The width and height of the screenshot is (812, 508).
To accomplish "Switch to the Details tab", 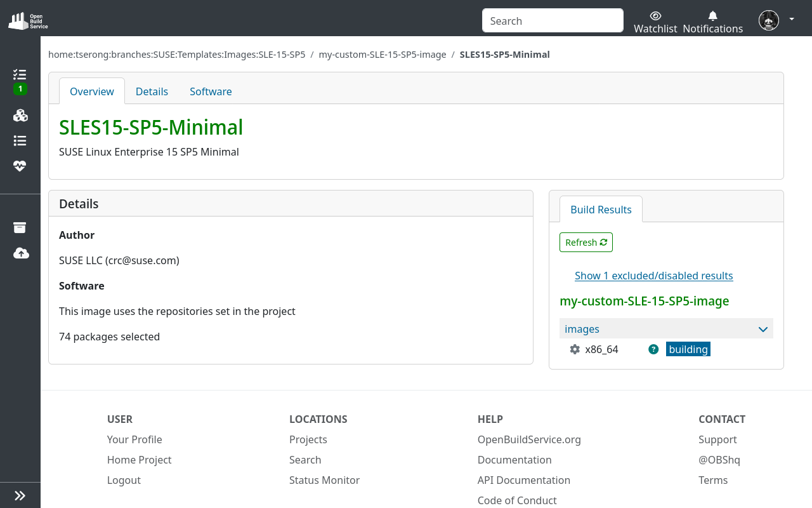I will [x=152, y=91].
